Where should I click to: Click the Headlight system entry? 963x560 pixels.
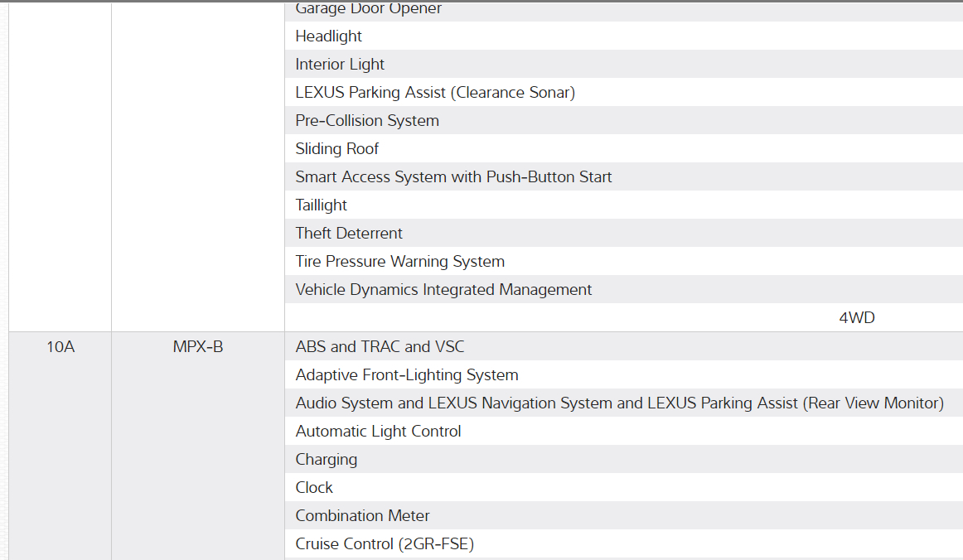[329, 36]
